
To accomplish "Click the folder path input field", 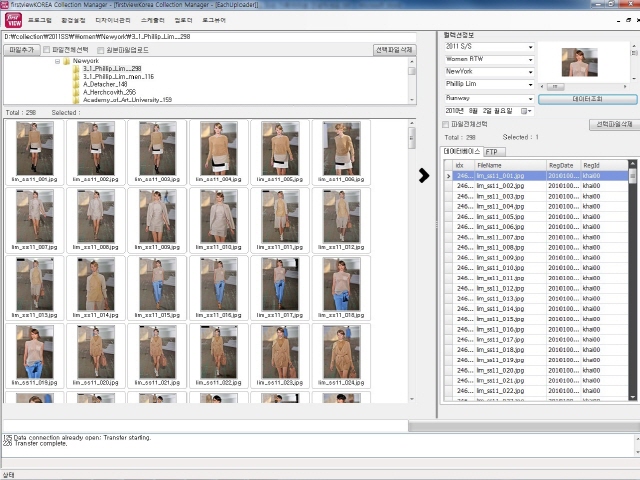I will (210, 37).
